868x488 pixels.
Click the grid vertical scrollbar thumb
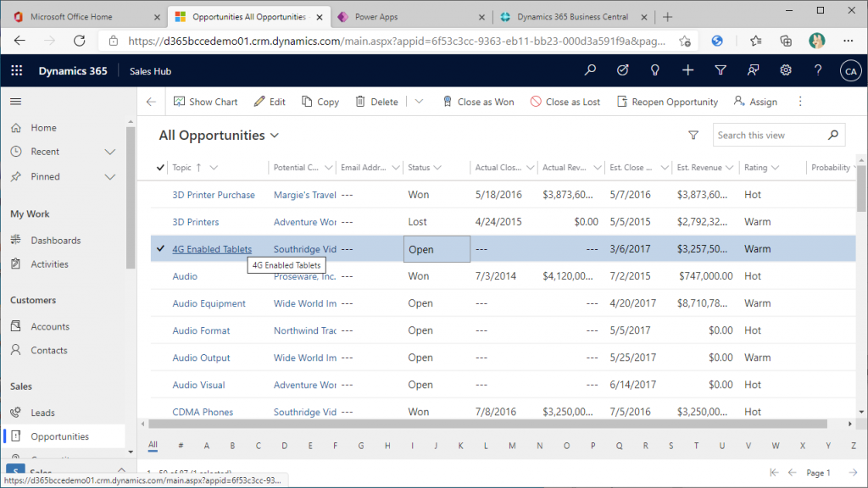pos(861,188)
